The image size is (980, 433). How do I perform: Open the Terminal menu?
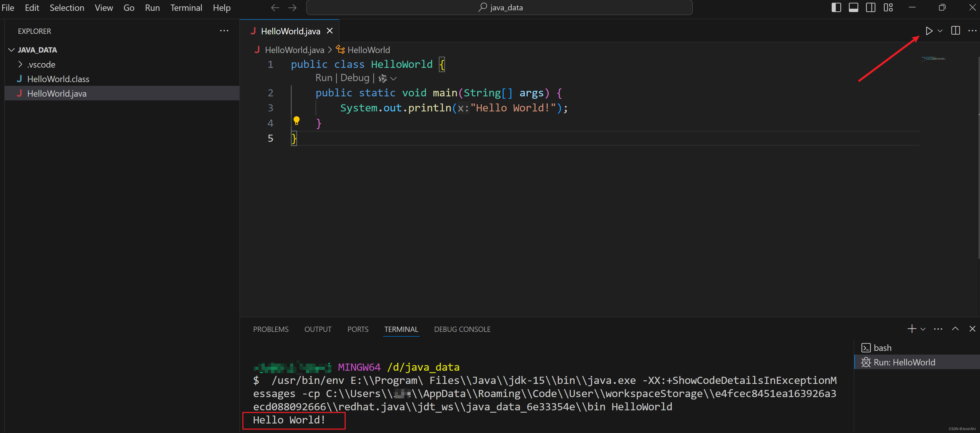coord(186,8)
